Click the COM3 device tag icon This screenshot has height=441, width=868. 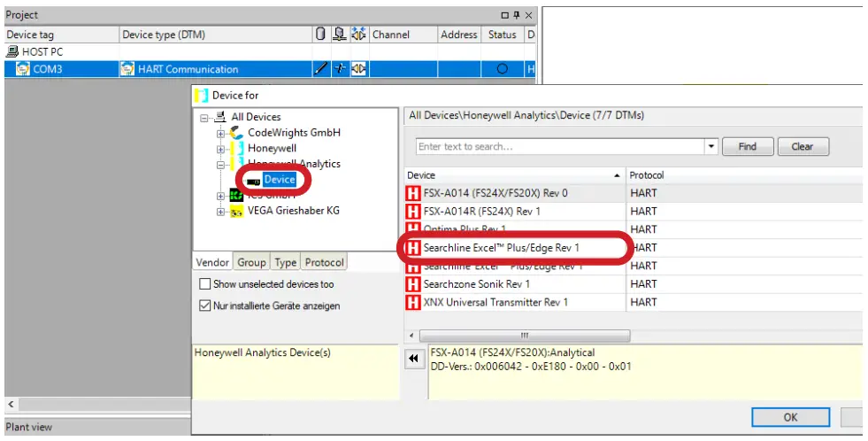(23, 69)
